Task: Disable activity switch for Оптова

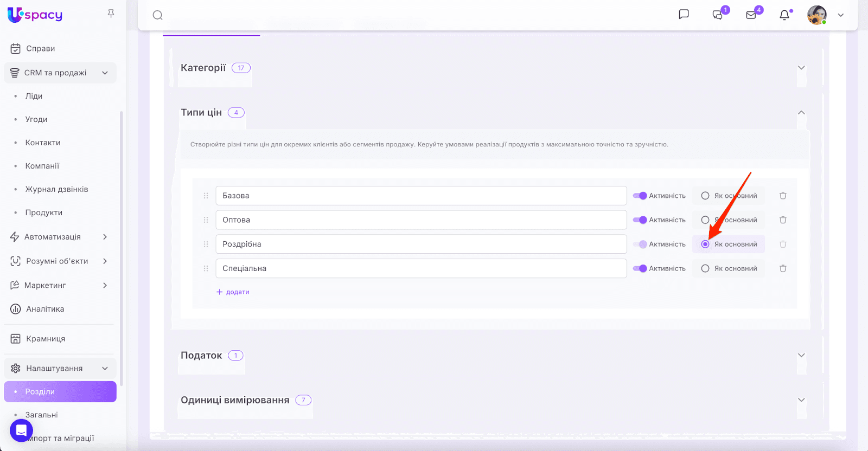Action: (x=640, y=220)
